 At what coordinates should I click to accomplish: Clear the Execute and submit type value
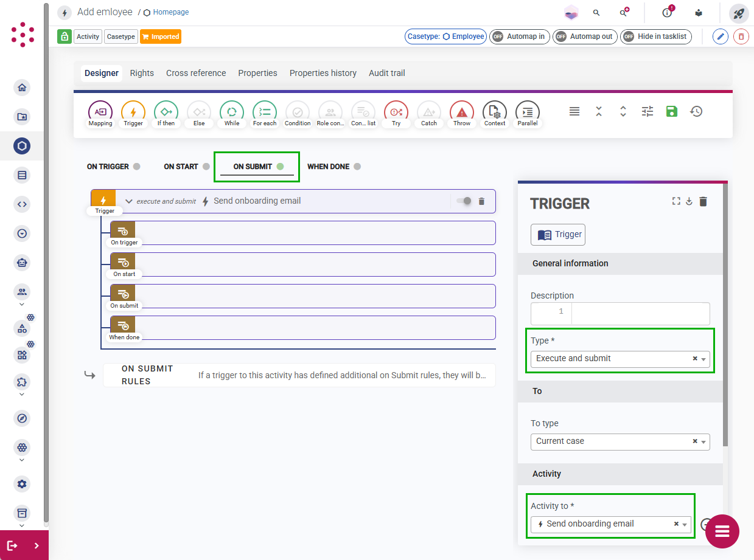pyautogui.click(x=695, y=359)
